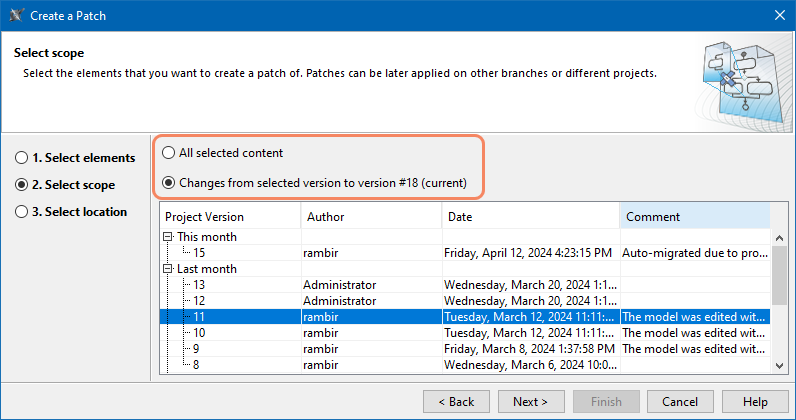796x420 pixels.
Task: Select the 'All selected content' radio option
Action: (169, 153)
